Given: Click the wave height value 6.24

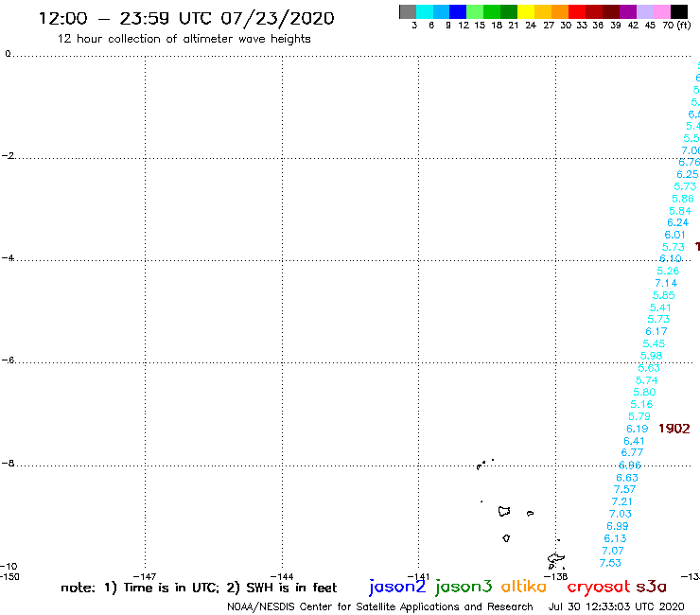Looking at the screenshot, I should (677, 223).
